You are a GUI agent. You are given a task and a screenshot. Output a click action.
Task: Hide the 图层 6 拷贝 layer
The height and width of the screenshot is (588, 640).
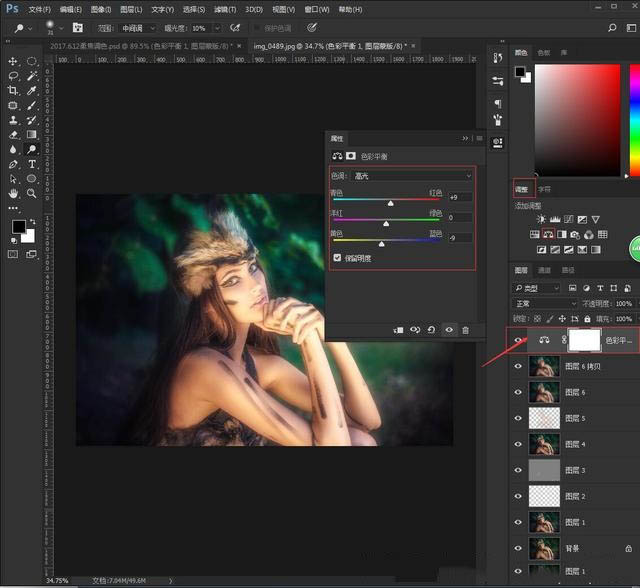click(518, 367)
